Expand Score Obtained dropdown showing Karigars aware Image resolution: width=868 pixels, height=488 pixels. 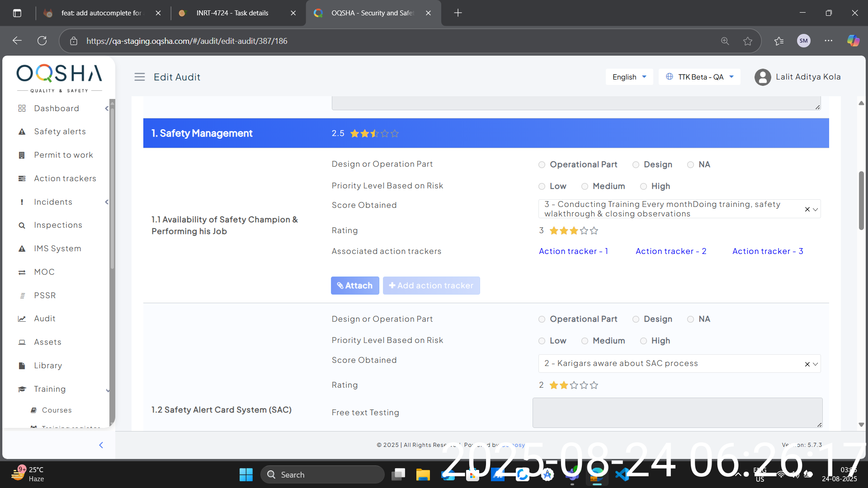coord(815,364)
